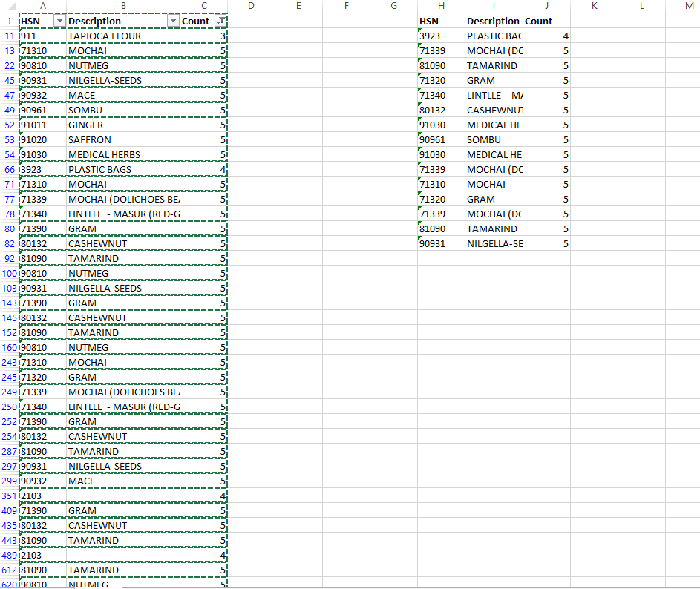Viewport: 700px width, 589px height.
Task: Click NUTMEG cell in row 22
Action: click(123, 65)
